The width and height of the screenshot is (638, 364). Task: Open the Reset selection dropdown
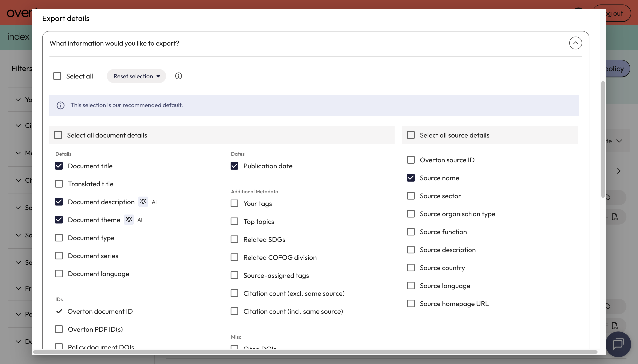pos(136,76)
